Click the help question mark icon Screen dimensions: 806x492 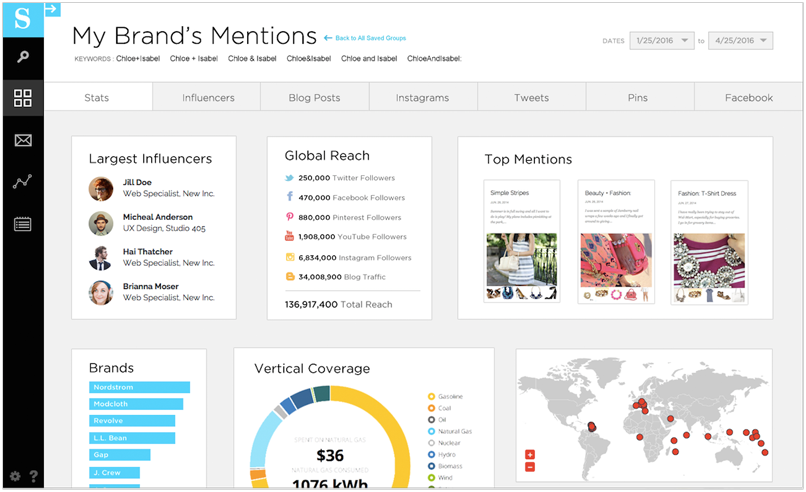click(33, 476)
